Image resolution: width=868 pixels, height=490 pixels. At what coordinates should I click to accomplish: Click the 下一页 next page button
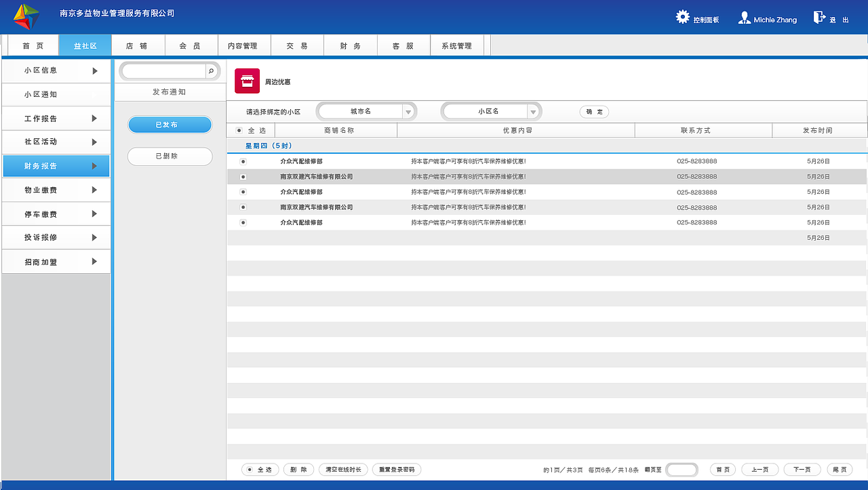click(802, 470)
